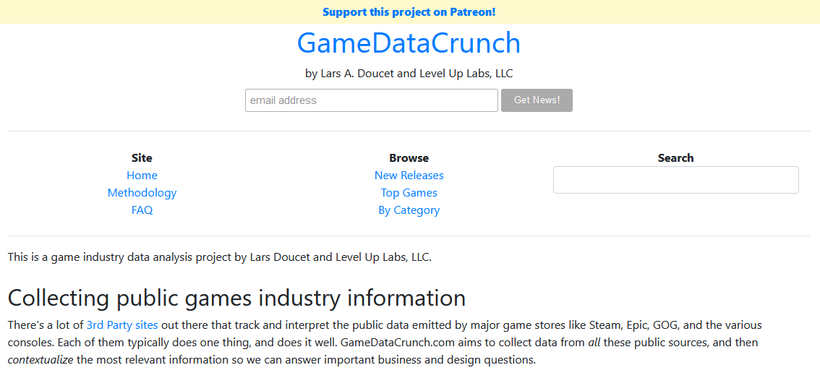Viewport: 820px width, 388px height.
Task: Click the italic word contextualize
Action: coord(40,360)
